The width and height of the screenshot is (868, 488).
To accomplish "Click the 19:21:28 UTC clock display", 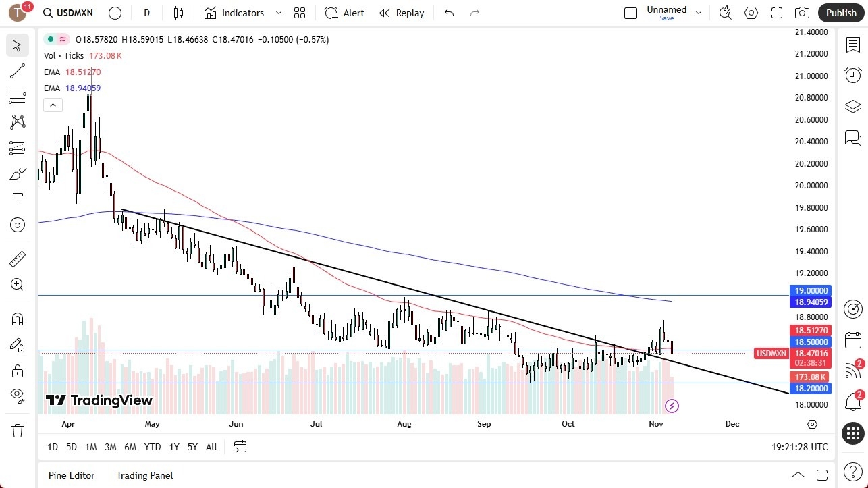I will point(799,446).
